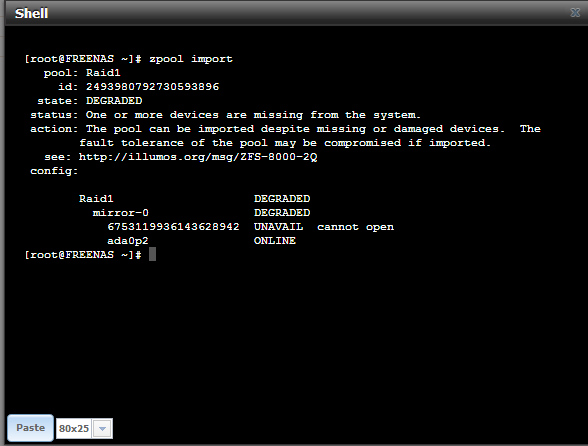Click the illumos.org ZFS-8000-2Q URL

198,157
